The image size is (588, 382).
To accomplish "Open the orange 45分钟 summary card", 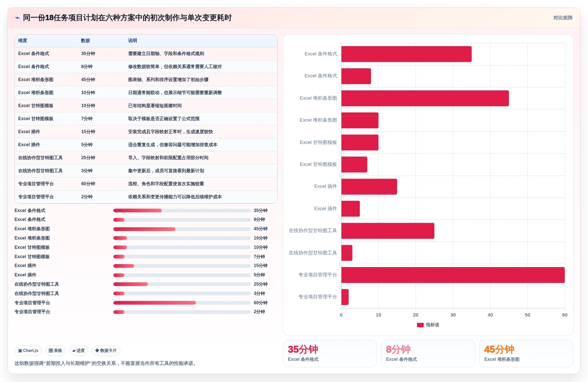I will [526, 353].
